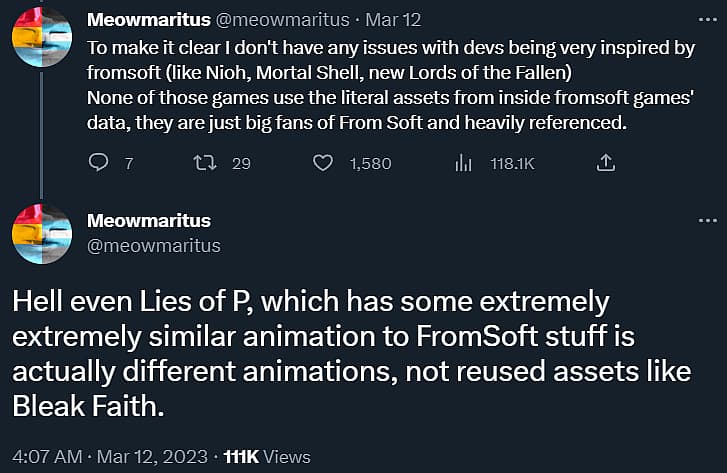Click the 4:07 AM timestamp
Image resolution: width=727 pixels, height=473 pixels.
point(47,457)
